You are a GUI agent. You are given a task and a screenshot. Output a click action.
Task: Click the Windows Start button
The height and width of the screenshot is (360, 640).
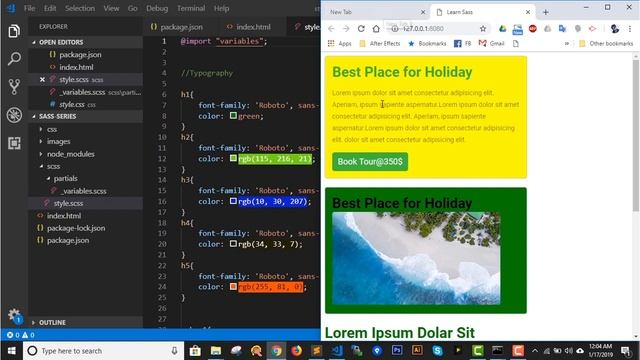[x=11, y=351]
